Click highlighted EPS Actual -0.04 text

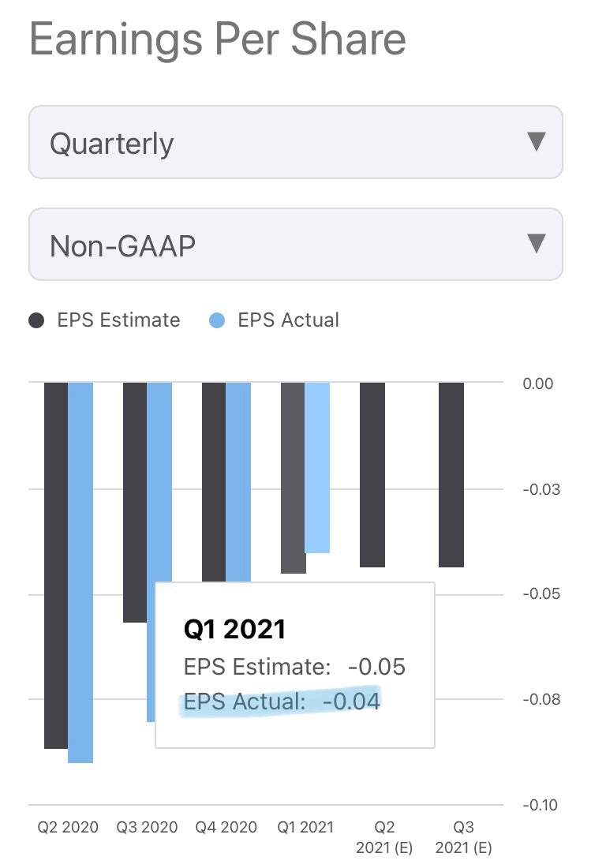(x=282, y=701)
